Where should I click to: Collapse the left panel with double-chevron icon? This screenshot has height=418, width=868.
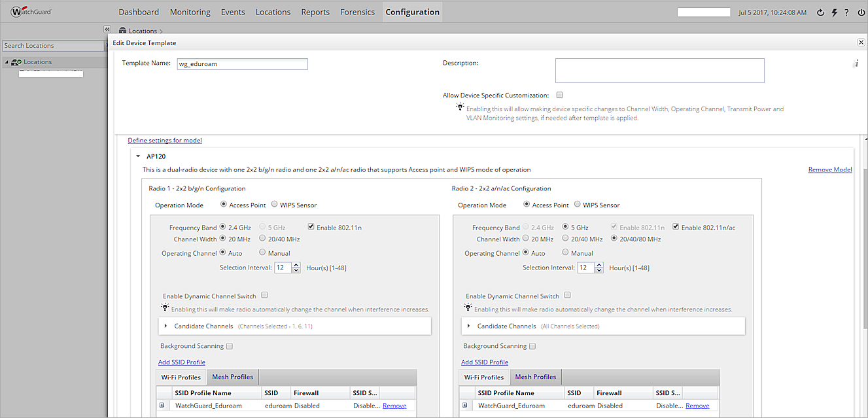[x=107, y=29]
